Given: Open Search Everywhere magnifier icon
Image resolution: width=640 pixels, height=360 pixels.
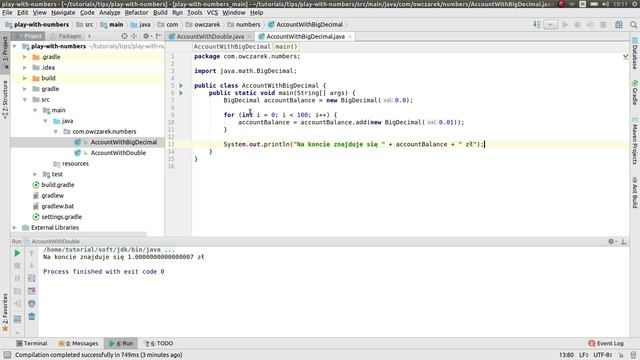Looking at the screenshot, I should (x=633, y=24).
